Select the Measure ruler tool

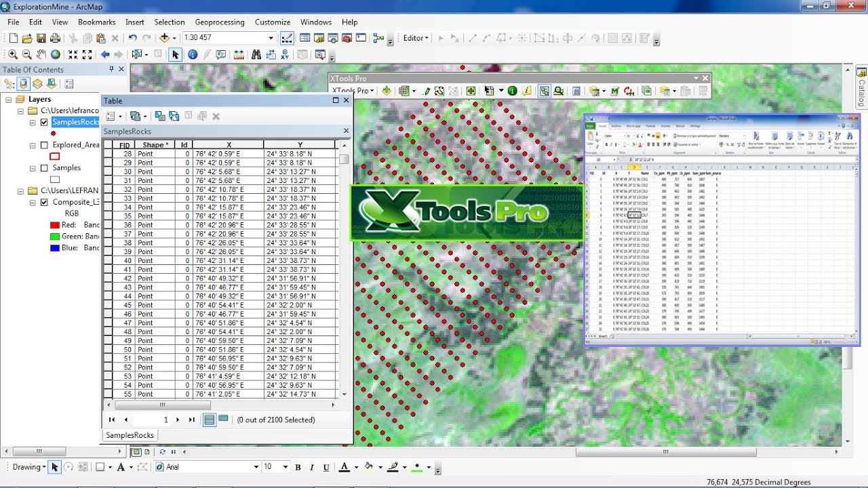(x=239, y=54)
